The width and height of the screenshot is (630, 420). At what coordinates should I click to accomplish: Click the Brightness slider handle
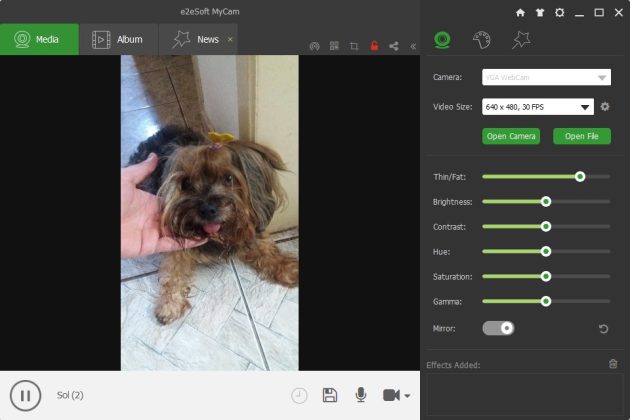[x=546, y=201]
